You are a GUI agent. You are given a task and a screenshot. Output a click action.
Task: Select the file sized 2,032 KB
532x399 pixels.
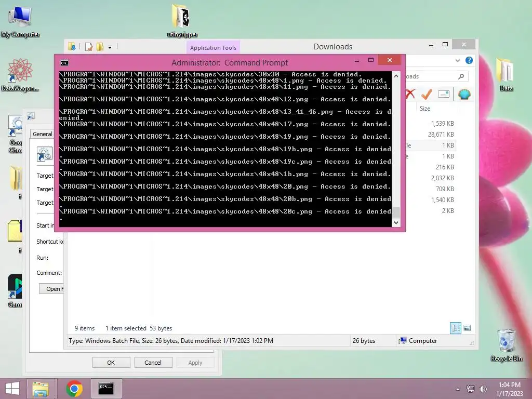443,178
